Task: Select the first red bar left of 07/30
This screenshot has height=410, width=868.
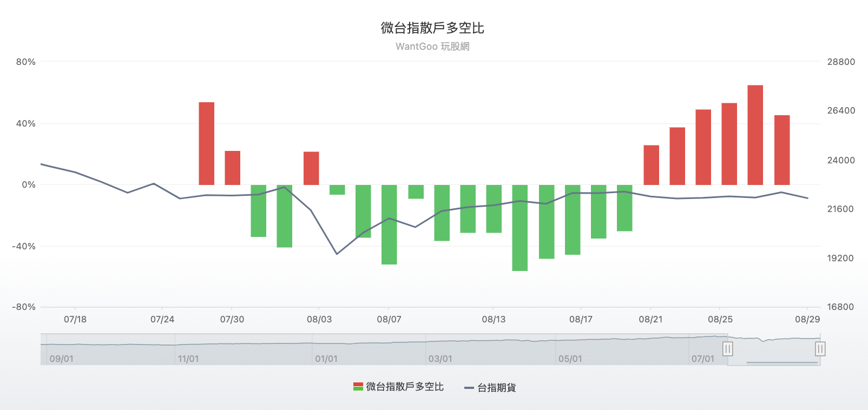Action: [207, 143]
